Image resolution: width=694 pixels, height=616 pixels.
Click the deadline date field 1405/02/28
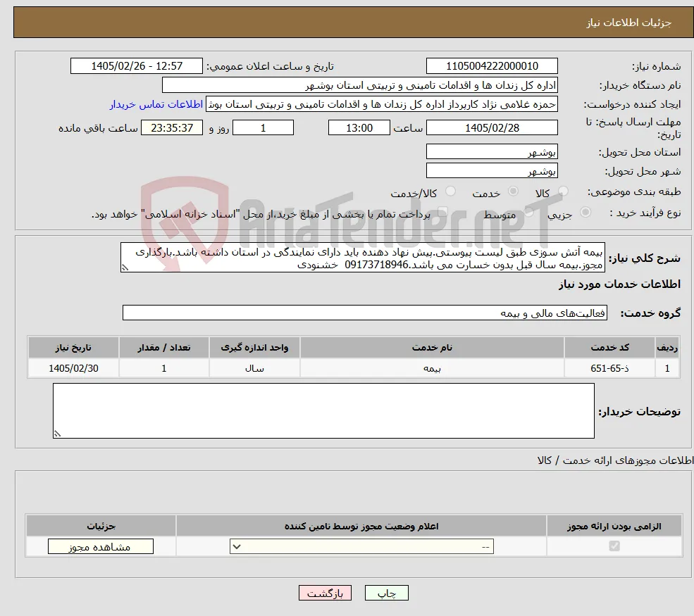[492, 128]
